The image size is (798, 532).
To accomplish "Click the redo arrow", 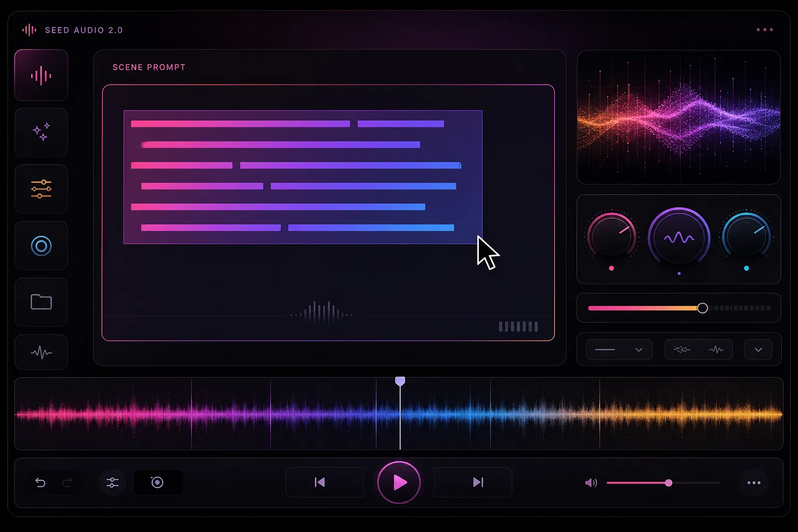I will click(x=67, y=483).
